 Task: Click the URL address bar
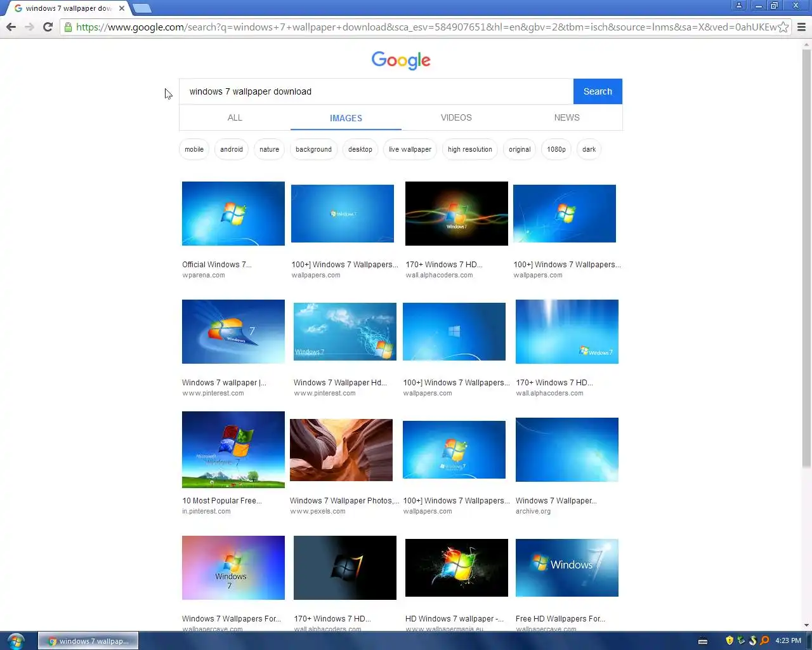(x=426, y=27)
